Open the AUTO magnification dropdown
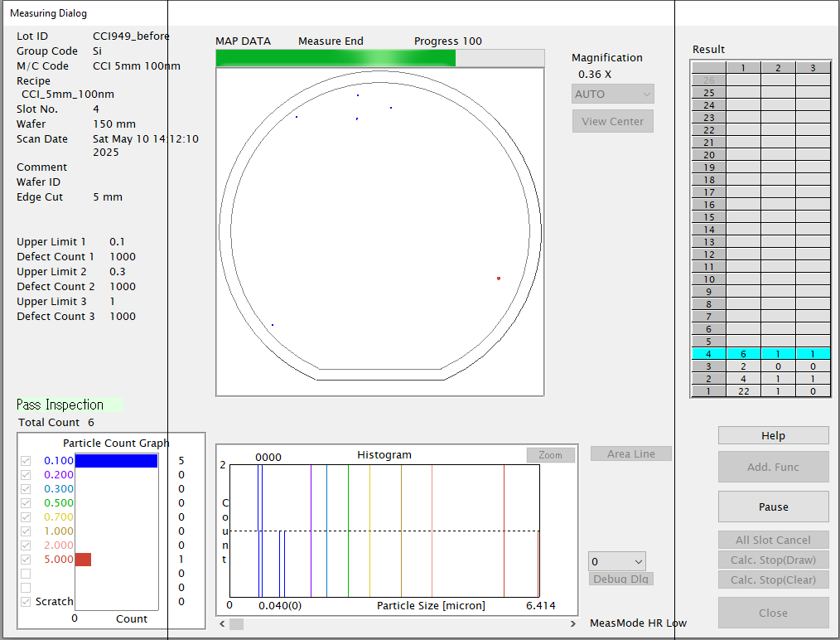Screen dimensions: 840x640 click(x=613, y=95)
